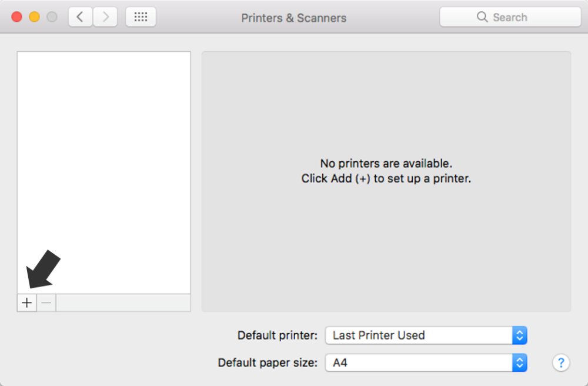Go forward with the right chevron button
Viewport: 588px width, 386px height.
coord(105,17)
